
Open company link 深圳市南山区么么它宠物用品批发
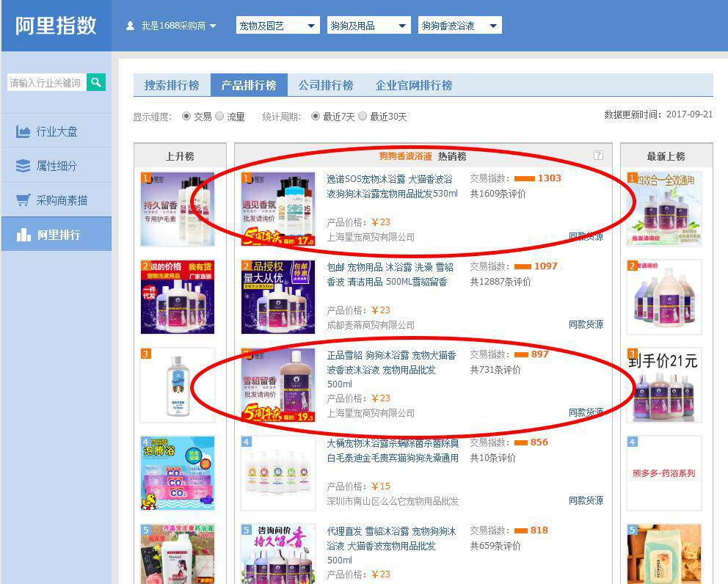pyautogui.click(x=393, y=501)
